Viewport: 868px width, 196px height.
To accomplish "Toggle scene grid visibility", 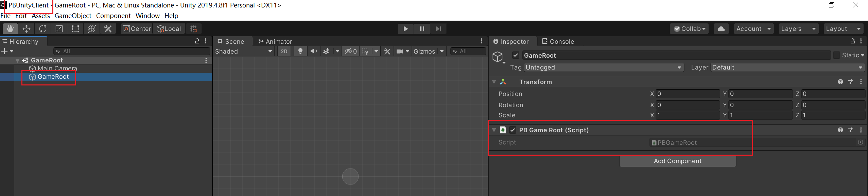I will coord(365,51).
